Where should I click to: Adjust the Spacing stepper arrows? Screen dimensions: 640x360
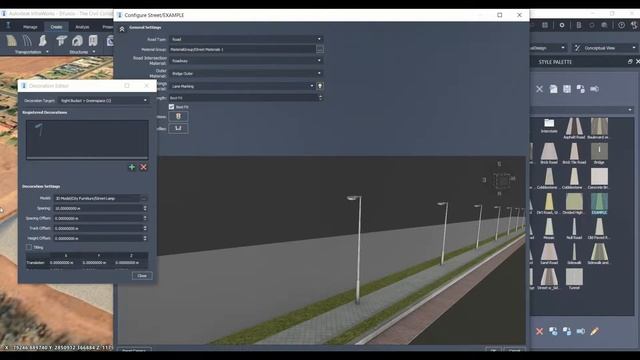coord(145,208)
